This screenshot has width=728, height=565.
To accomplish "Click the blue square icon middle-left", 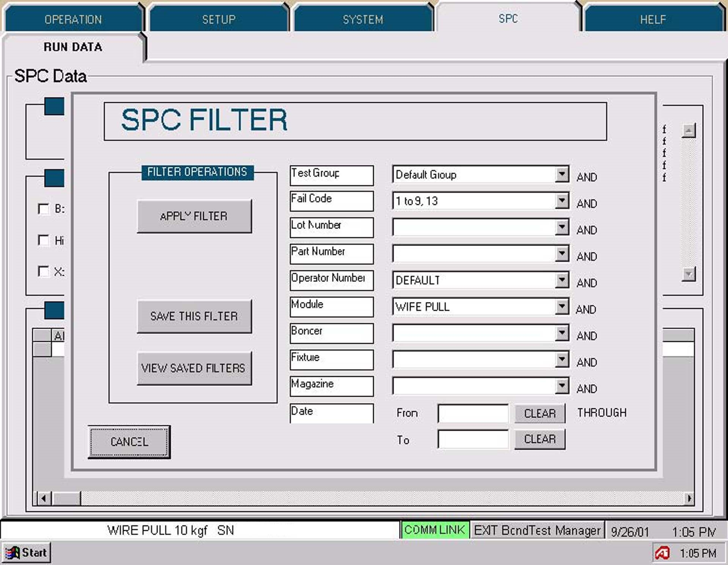I will tap(54, 178).
